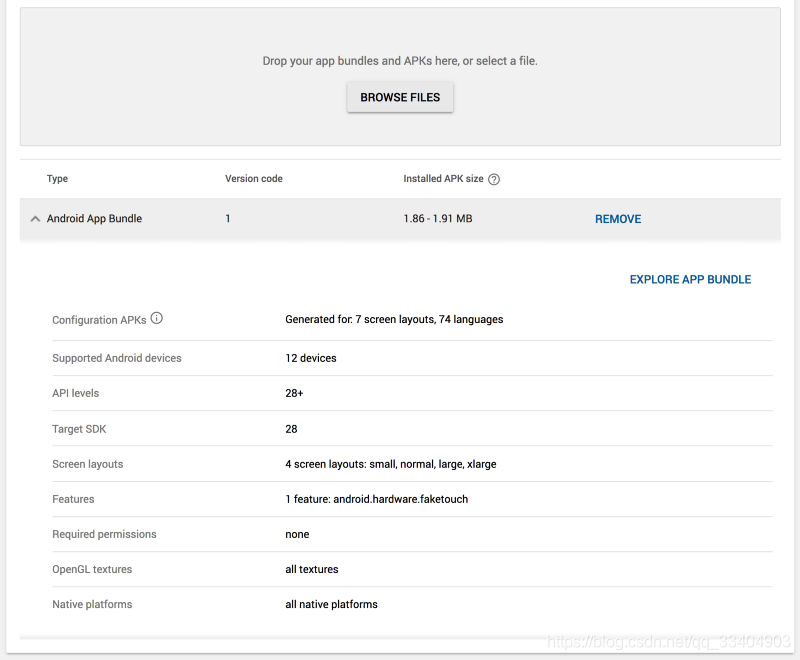Screen dimensions: 800x660
Task: Collapse the Android App Bundle row chevron
Action: 35,218
